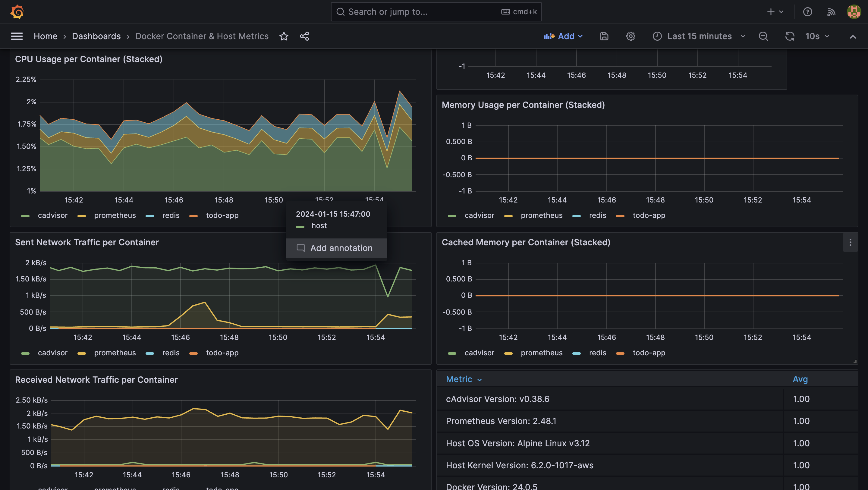Click the refresh dashboard icon
Screen dimensions: 868x490
790,36
